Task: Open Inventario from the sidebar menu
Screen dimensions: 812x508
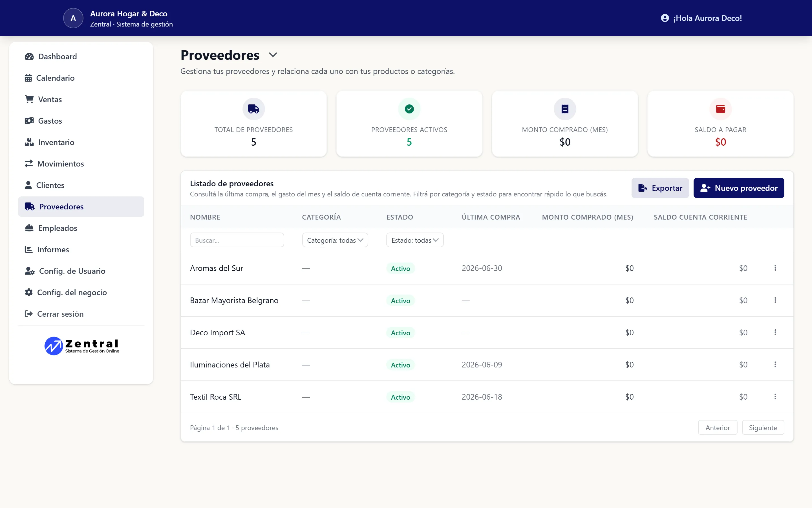Action: click(x=81, y=142)
